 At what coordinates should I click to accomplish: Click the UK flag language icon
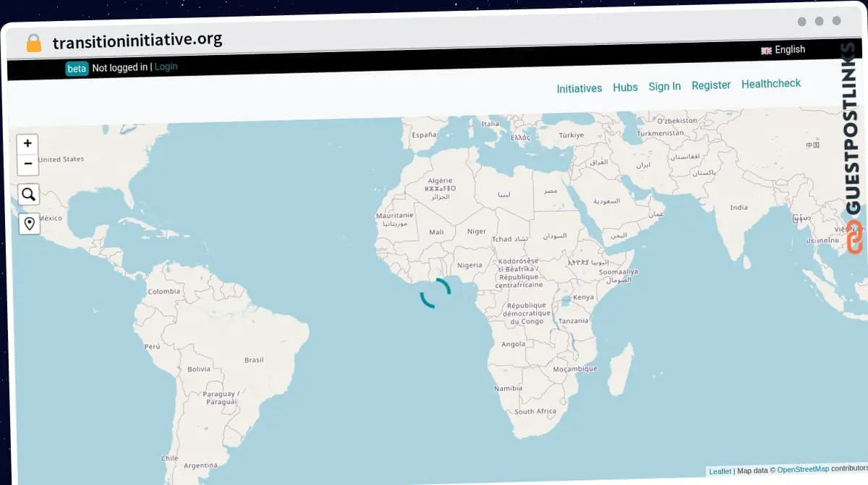[x=766, y=51]
